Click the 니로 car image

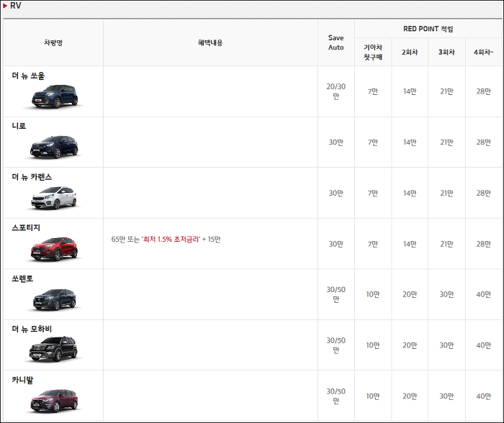point(55,147)
